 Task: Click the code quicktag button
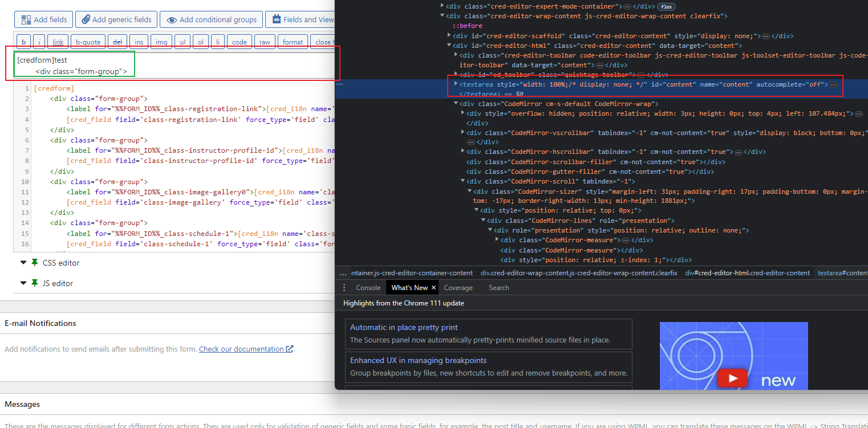tap(240, 42)
